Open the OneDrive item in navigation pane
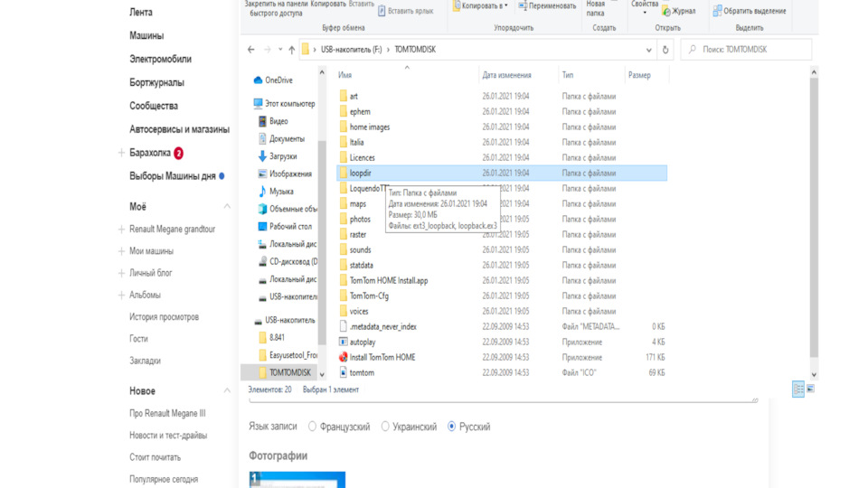The image size is (868, 488). (x=273, y=80)
